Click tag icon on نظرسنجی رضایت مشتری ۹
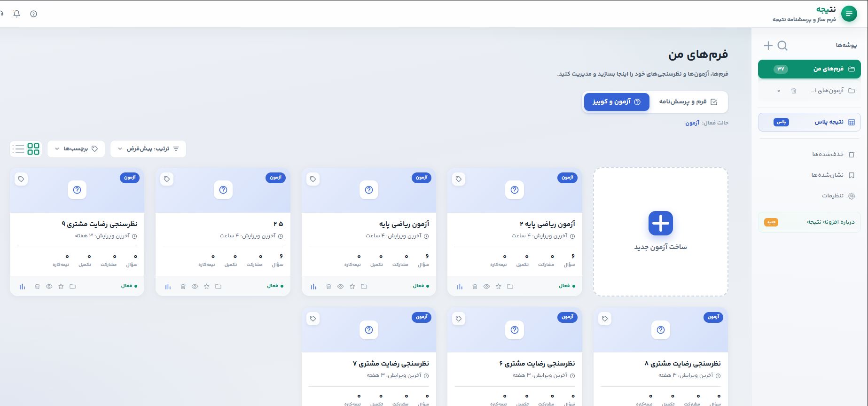 click(21, 179)
